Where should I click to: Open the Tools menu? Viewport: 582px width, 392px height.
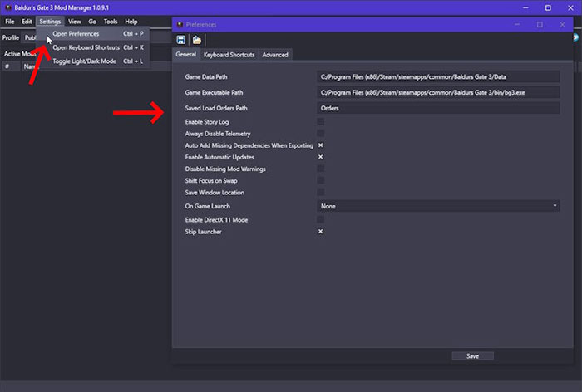tap(111, 21)
